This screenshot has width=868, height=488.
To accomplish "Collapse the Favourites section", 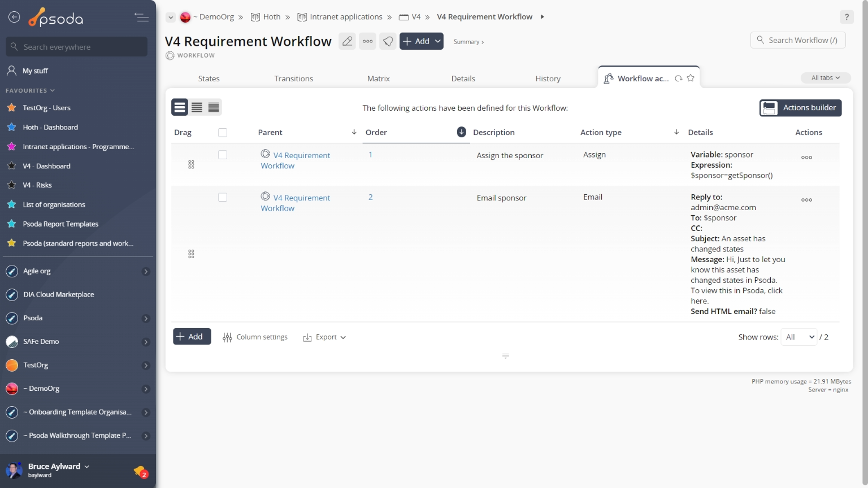I will click(31, 90).
